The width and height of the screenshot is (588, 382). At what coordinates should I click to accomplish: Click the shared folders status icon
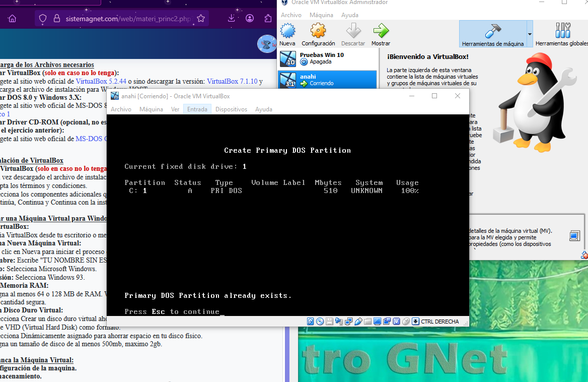coord(368,322)
